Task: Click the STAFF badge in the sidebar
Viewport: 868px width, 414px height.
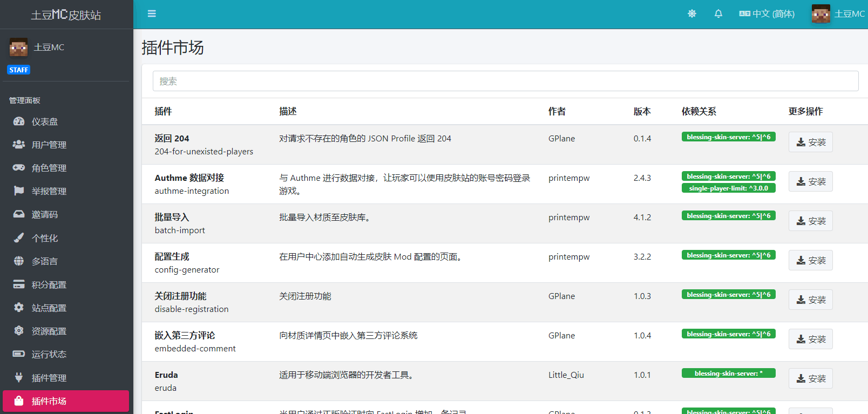Action: (x=18, y=70)
